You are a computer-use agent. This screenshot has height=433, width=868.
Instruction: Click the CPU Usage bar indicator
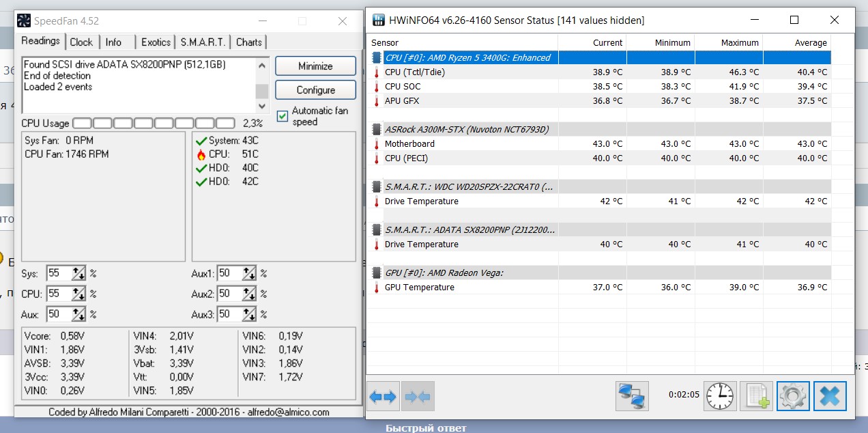[154, 124]
